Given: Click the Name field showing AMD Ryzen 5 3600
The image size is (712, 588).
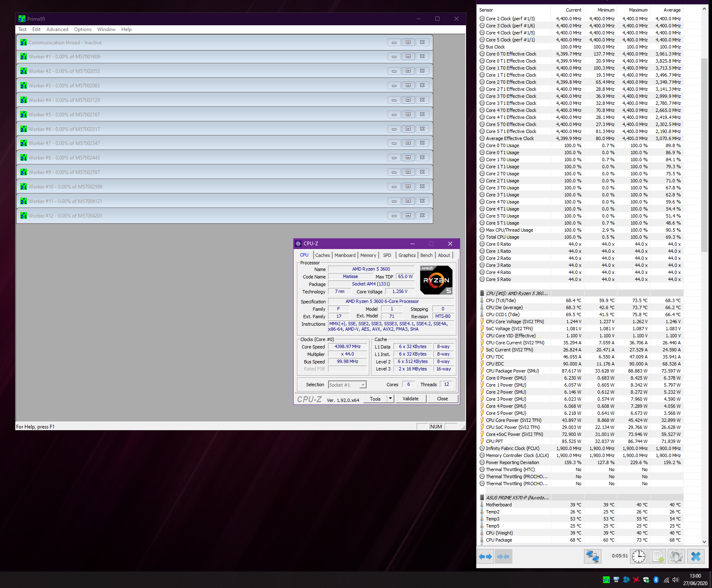Looking at the screenshot, I should coord(371,269).
